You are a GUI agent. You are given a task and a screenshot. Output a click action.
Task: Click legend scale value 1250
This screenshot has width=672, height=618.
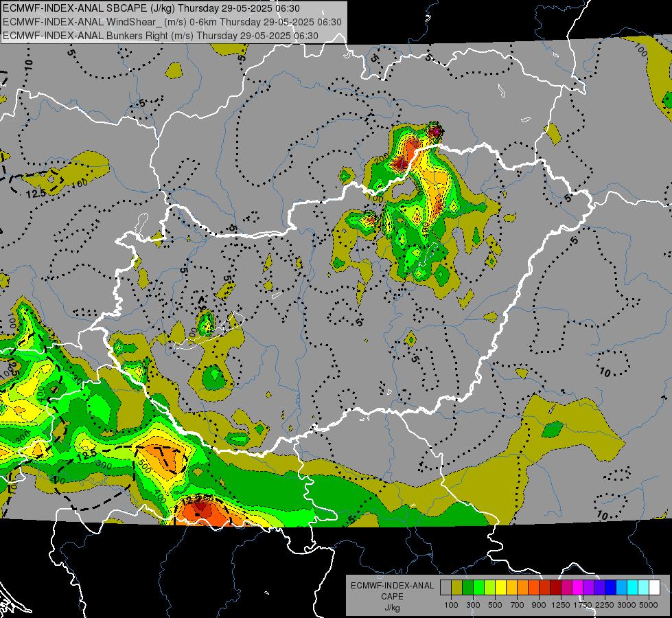coord(561,605)
